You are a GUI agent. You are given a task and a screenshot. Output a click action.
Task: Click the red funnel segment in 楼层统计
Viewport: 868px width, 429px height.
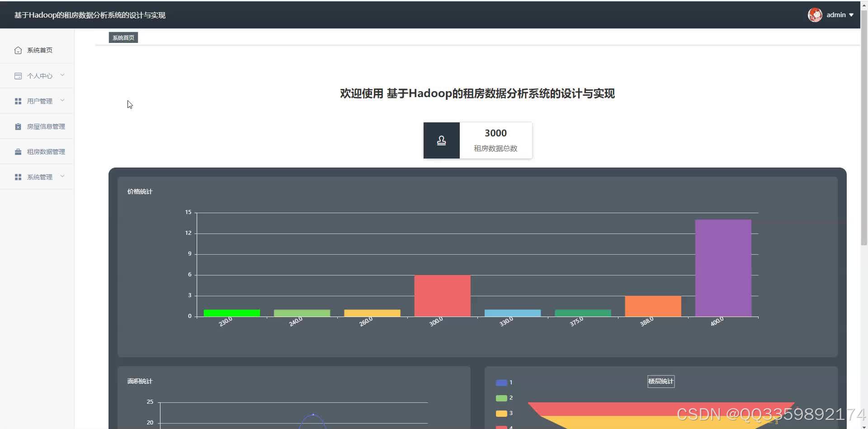(661, 409)
